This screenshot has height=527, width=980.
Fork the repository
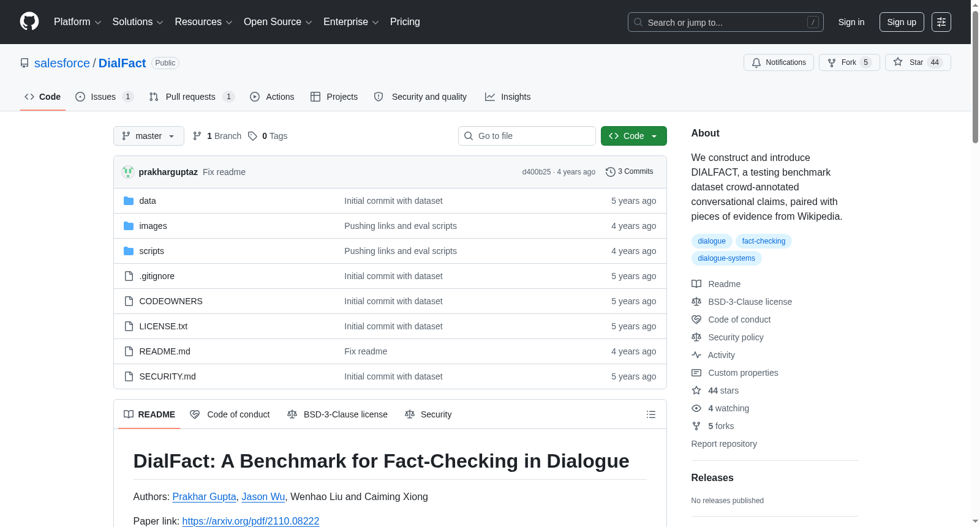click(849, 62)
